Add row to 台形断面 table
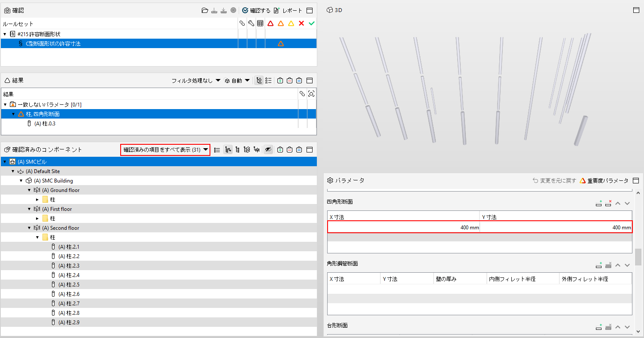The image size is (644, 338). [599, 327]
